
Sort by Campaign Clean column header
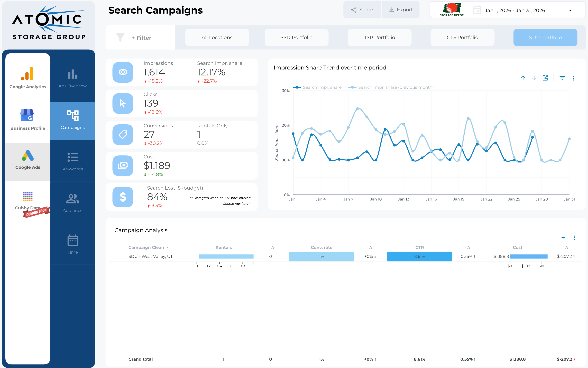coord(146,247)
